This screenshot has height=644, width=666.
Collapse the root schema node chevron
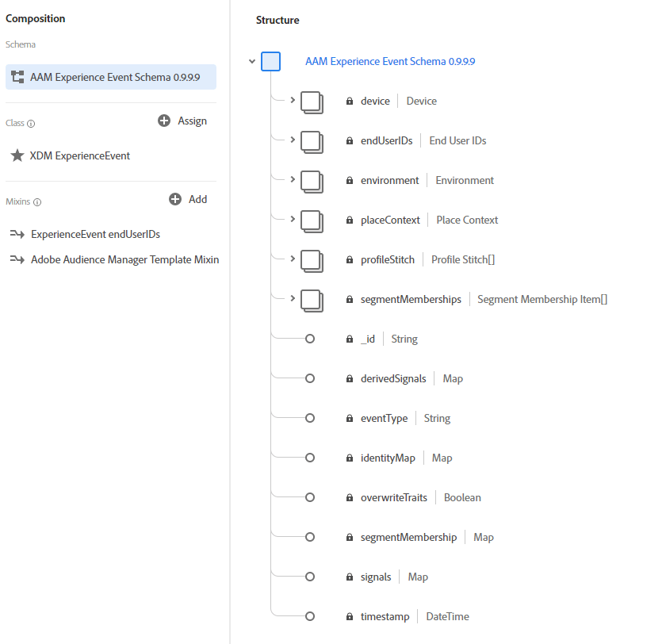252,61
